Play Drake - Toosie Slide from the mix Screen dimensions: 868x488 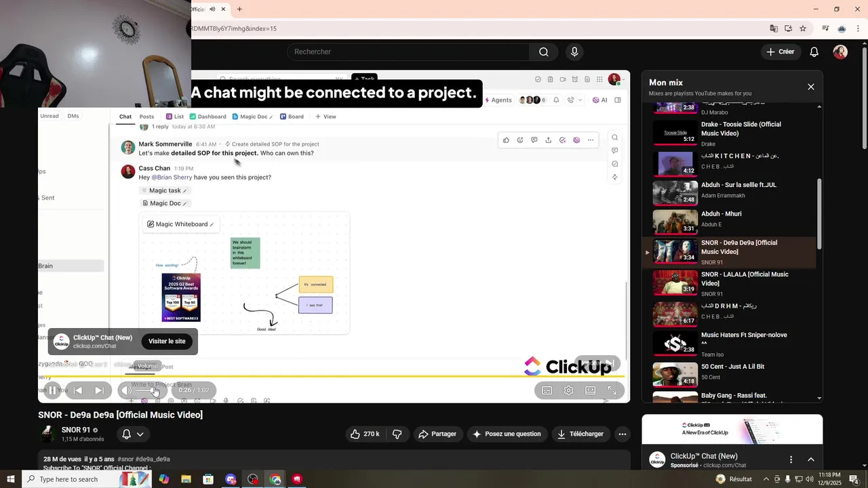(731, 134)
